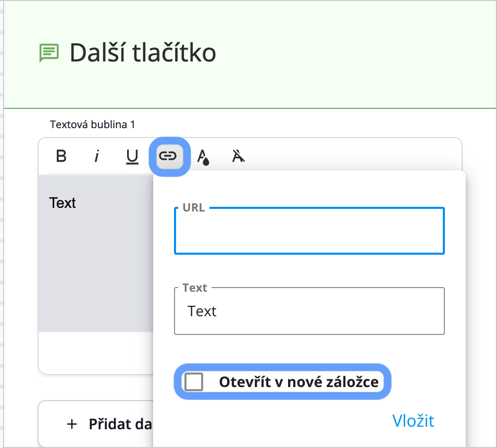The height and width of the screenshot is (448, 497).
Task: Click the URL field label
Action: coord(194,207)
